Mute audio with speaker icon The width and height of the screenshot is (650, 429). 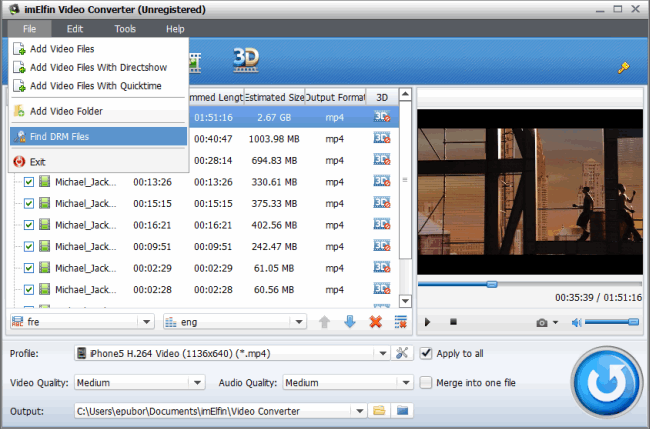576,322
